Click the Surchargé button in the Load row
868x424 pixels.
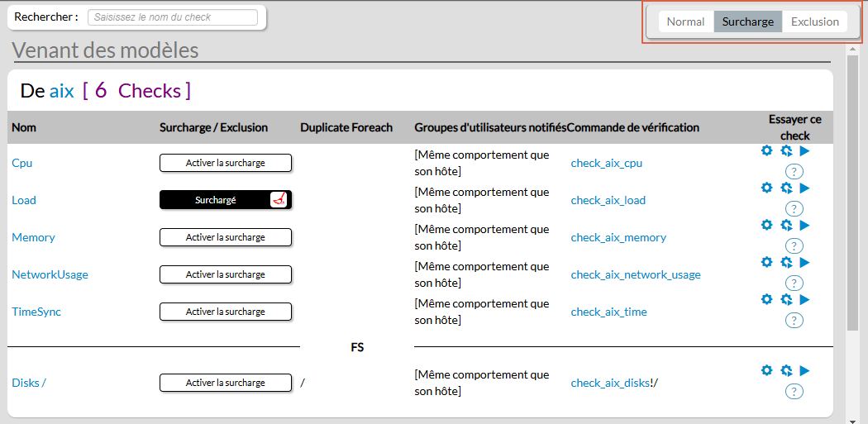(x=215, y=200)
